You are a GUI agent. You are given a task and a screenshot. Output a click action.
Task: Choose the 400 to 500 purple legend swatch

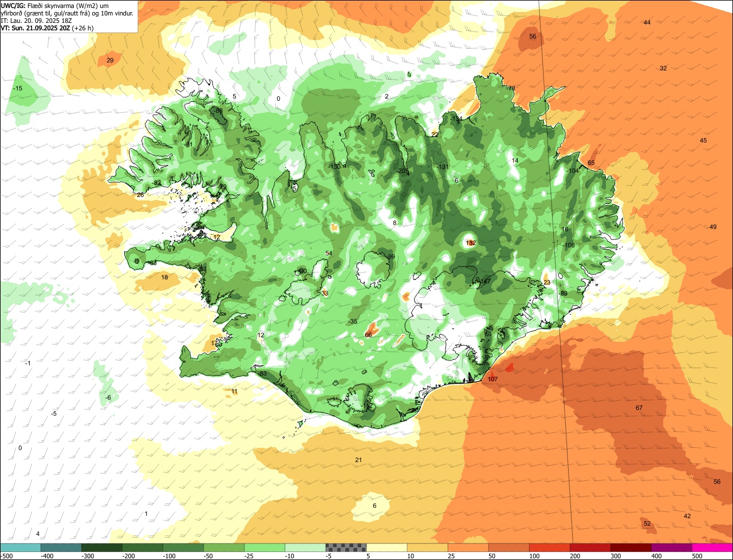(x=672, y=547)
